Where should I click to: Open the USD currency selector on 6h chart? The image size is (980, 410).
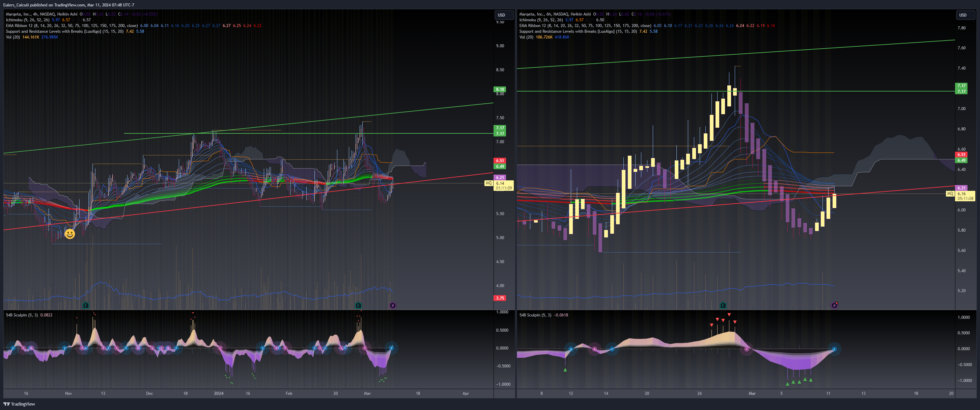click(965, 15)
